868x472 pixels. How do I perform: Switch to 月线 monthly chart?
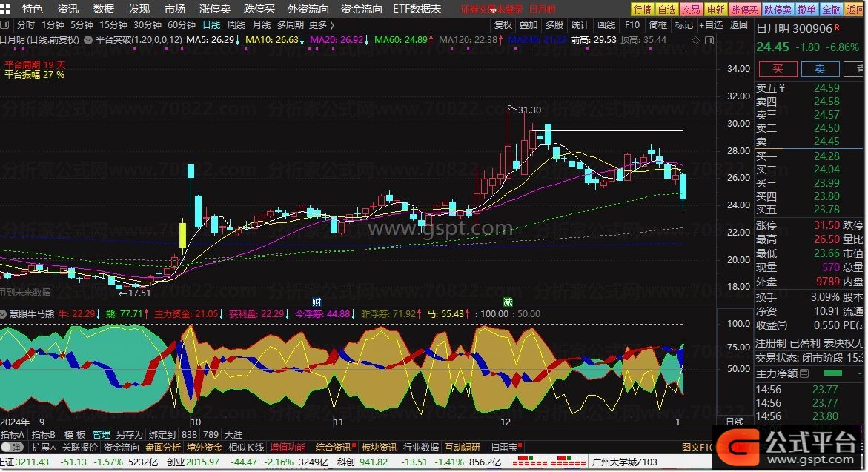point(261,25)
